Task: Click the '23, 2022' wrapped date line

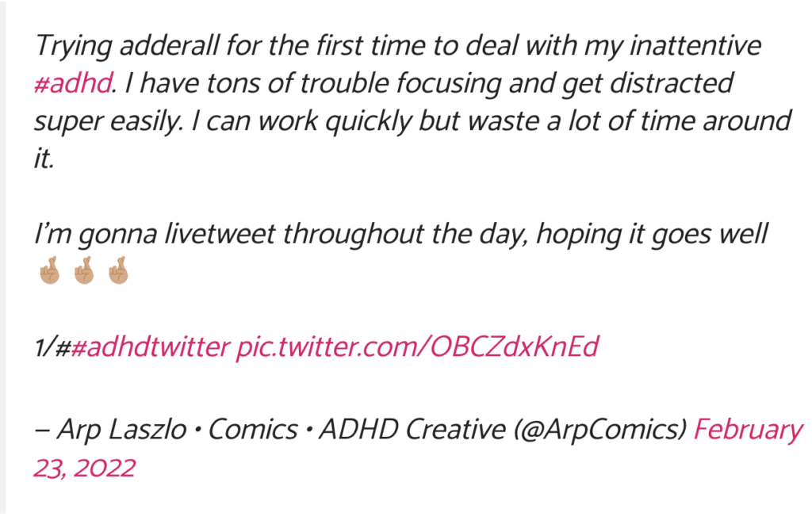Action: [x=84, y=468]
